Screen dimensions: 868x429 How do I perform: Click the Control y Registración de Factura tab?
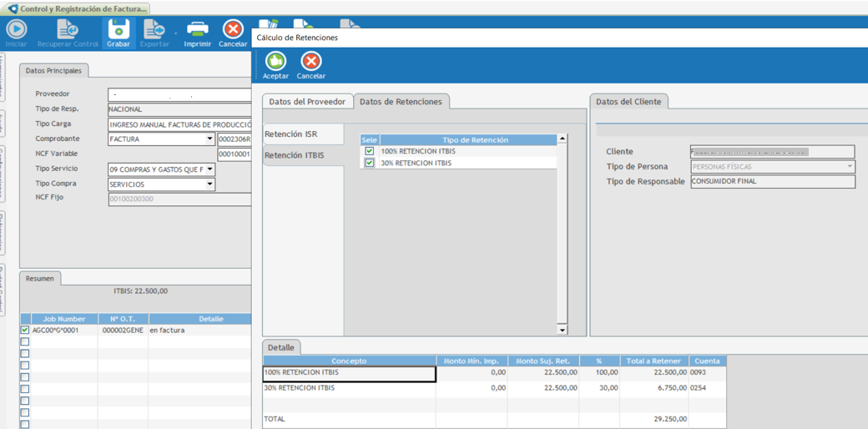(77, 9)
